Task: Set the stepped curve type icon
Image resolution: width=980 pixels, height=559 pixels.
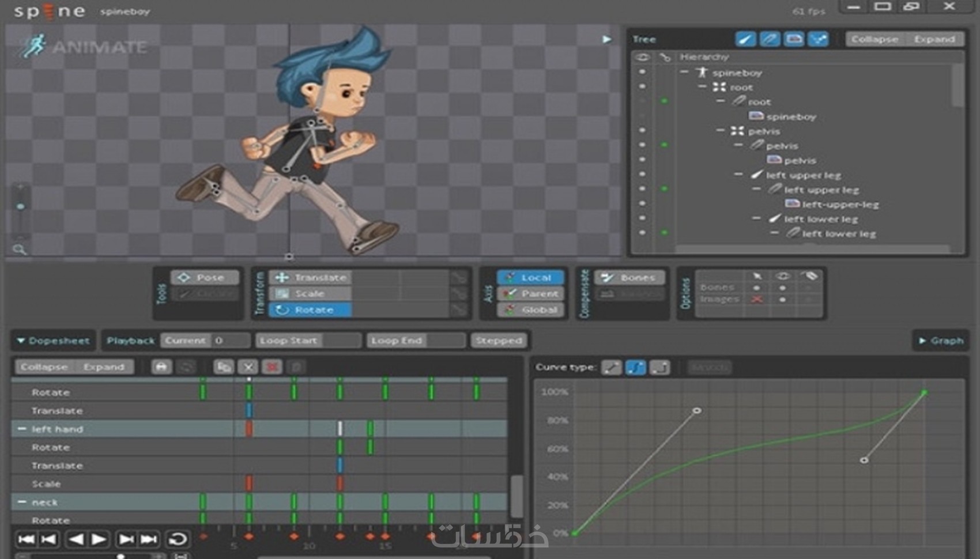Action: pyautogui.click(x=660, y=367)
